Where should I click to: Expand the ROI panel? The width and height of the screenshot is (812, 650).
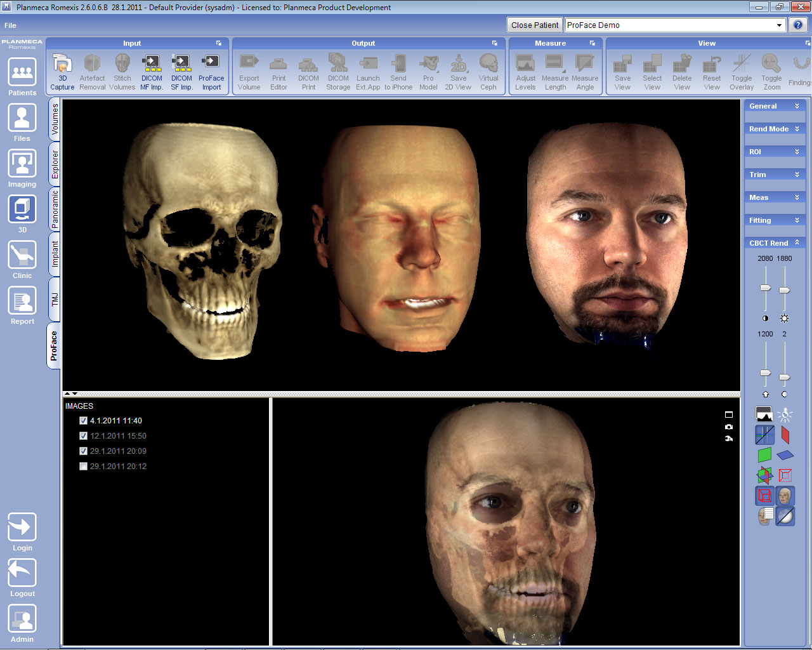pos(775,151)
